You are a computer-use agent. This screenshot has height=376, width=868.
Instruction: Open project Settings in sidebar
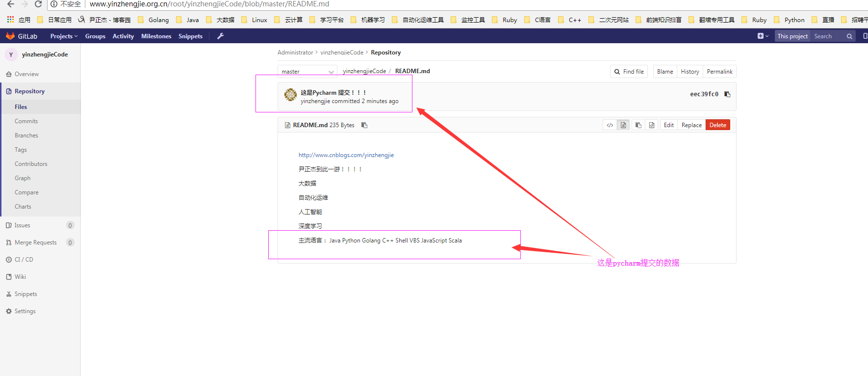coord(40,311)
